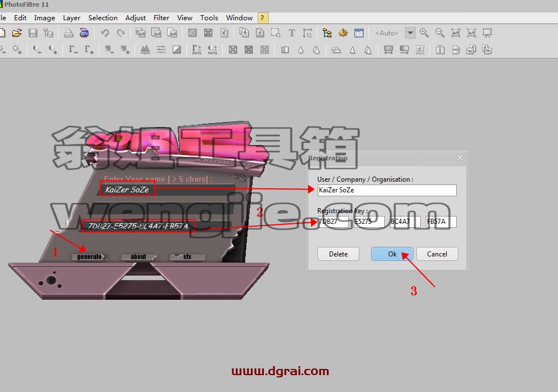Click the Auto contrast icon
The height and width of the screenshot is (392, 558).
(x=213, y=49)
